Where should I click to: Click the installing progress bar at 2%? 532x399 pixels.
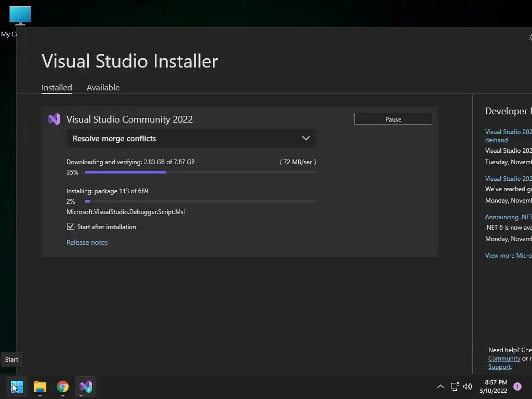coord(200,202)
